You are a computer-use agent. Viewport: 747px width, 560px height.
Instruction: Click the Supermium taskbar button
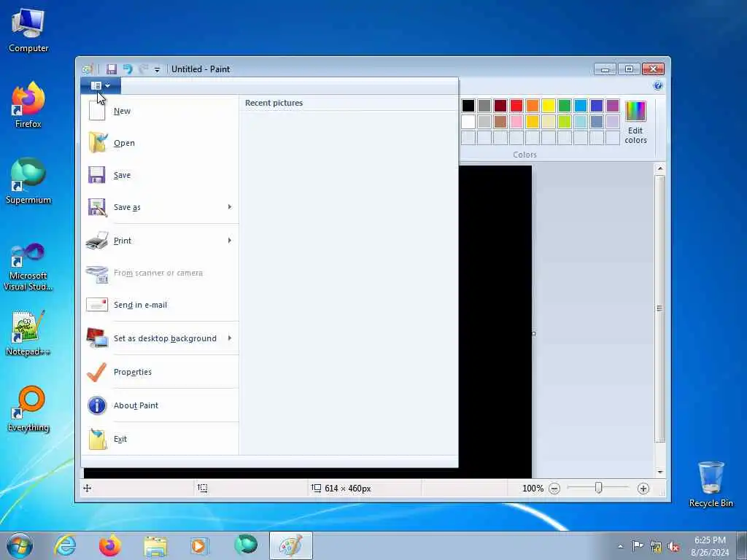coord(246,545)
